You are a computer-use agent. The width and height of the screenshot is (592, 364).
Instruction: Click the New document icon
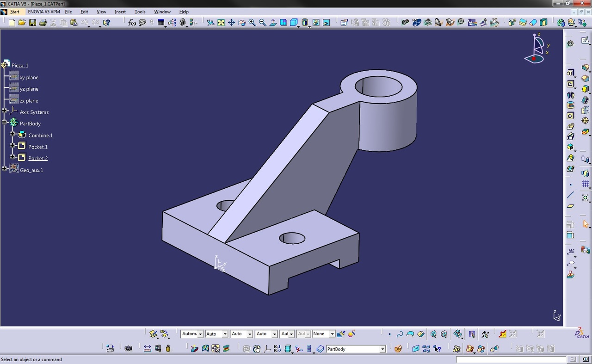coord(12,22)
